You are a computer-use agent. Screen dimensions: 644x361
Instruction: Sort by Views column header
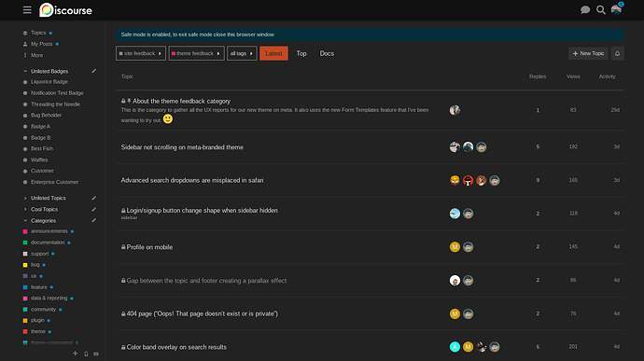click(573, 76)
